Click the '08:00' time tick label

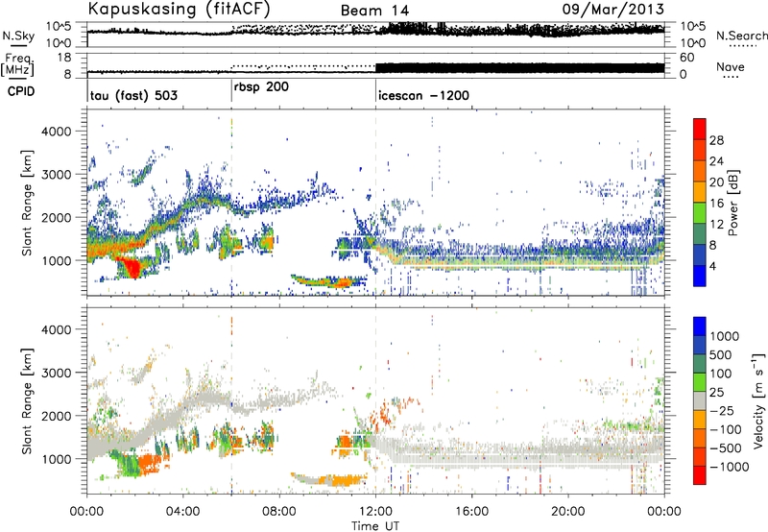(x=279, y=512)
